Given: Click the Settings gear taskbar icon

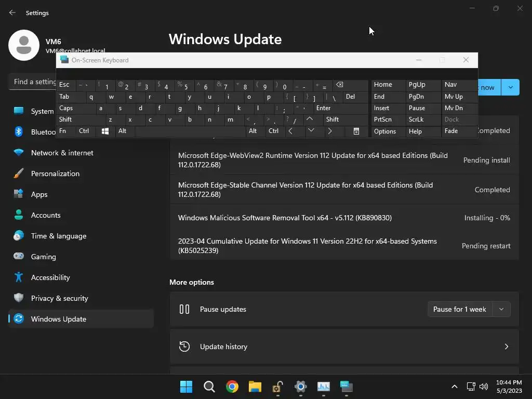Looking at the screenshot, I should 301,387.
